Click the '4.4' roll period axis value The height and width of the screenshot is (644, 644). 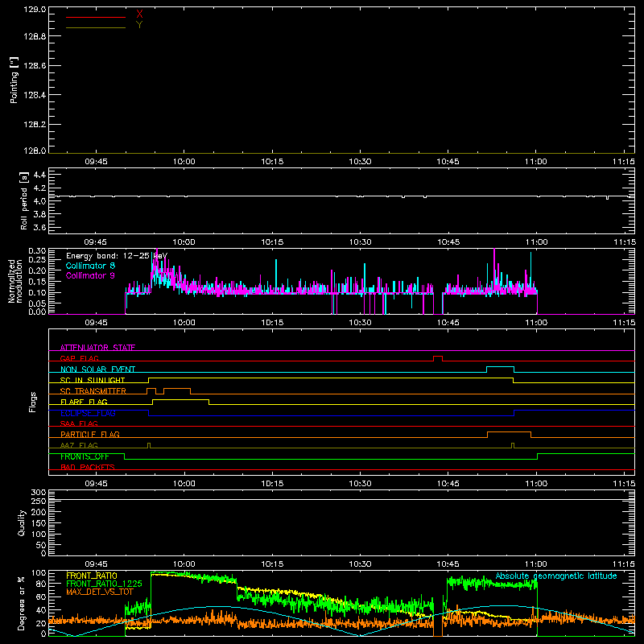tap(39, 175)
